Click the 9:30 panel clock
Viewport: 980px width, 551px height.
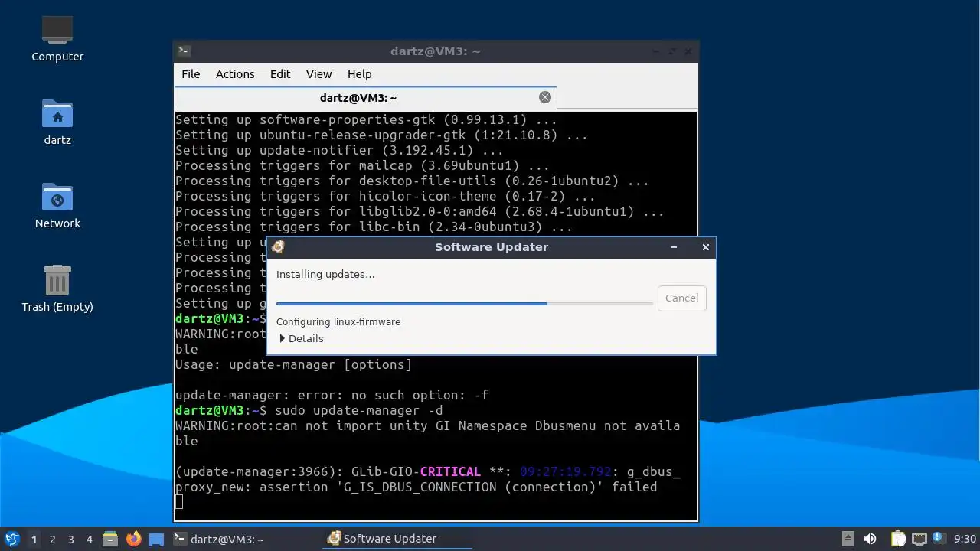pos(965,540)
